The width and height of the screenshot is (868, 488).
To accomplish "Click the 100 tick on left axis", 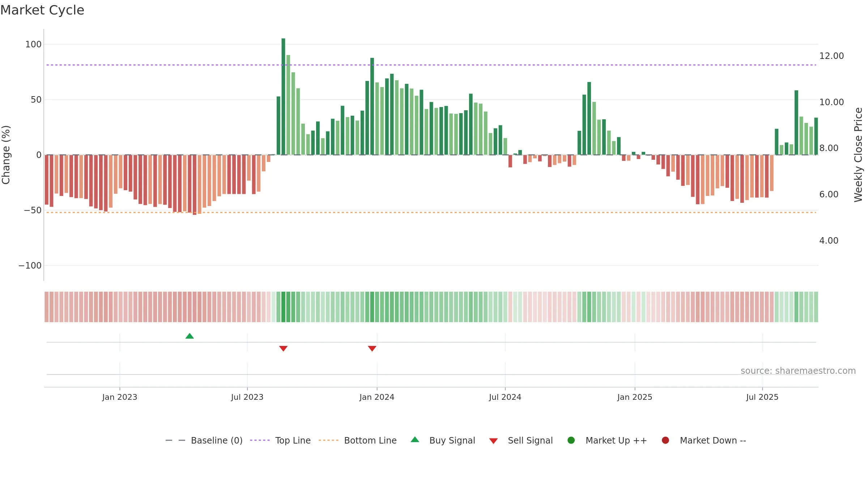I will coord(33,44).
